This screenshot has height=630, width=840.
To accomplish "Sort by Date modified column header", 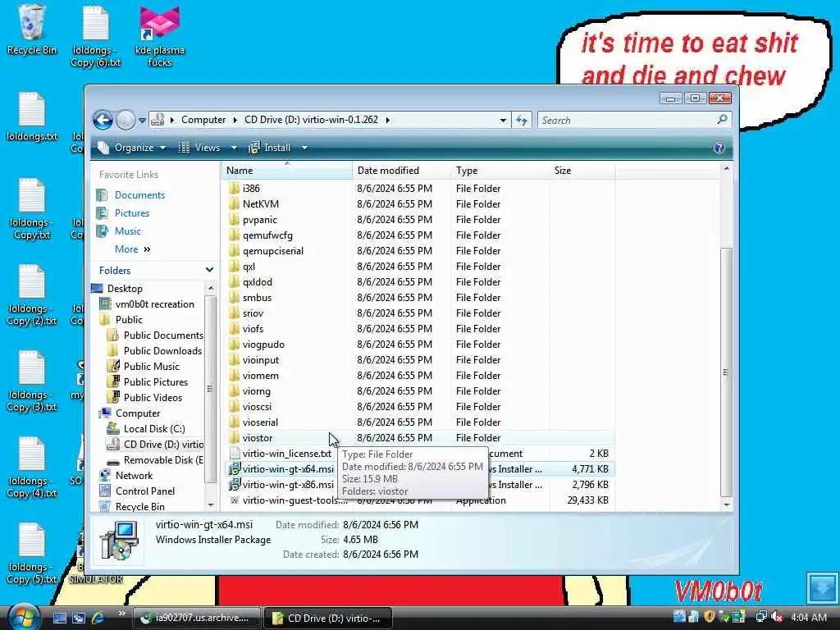I will (x=401, y=171).
